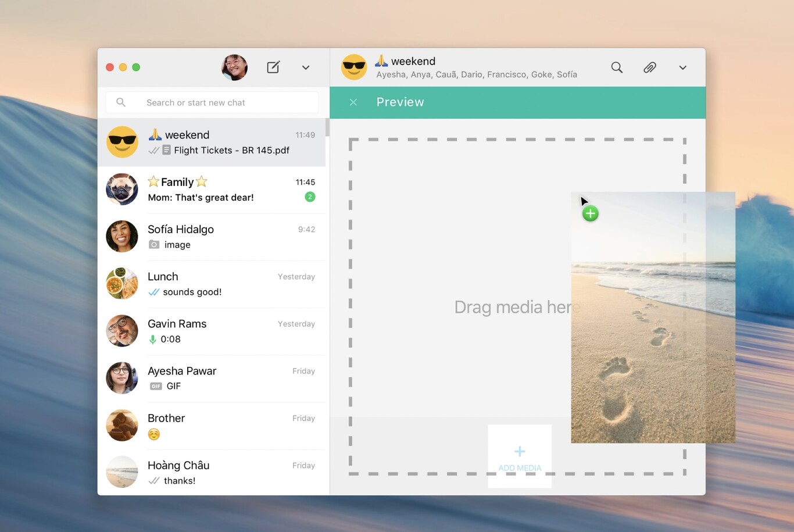Open the Lunch group chat
This screenshot has height=532, width=794.
(x=212, y=284)
